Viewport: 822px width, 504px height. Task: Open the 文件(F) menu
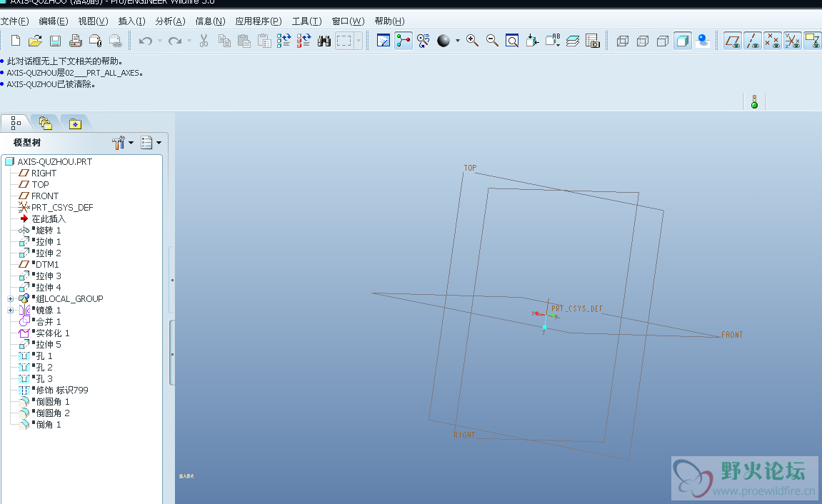point(15,21)
